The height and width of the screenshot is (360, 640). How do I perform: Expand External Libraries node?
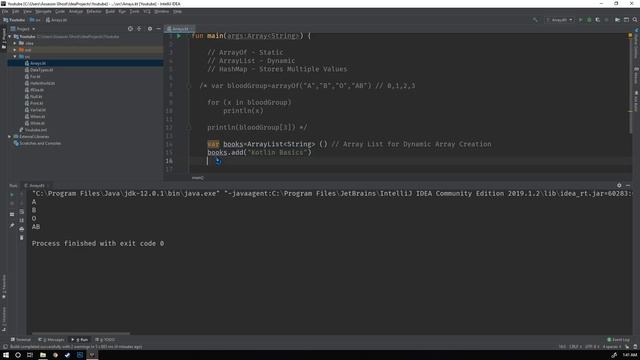(x=10, y=136)
